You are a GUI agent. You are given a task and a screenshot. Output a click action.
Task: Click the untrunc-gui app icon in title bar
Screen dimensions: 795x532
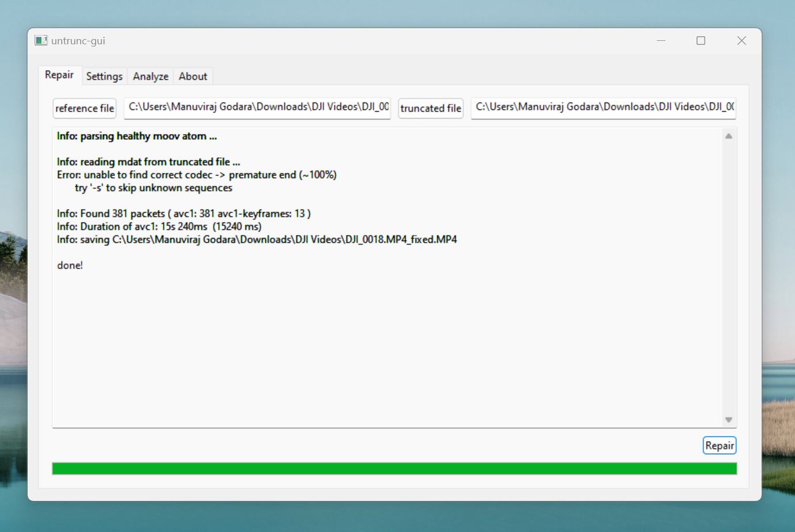[x=41, y=40]
